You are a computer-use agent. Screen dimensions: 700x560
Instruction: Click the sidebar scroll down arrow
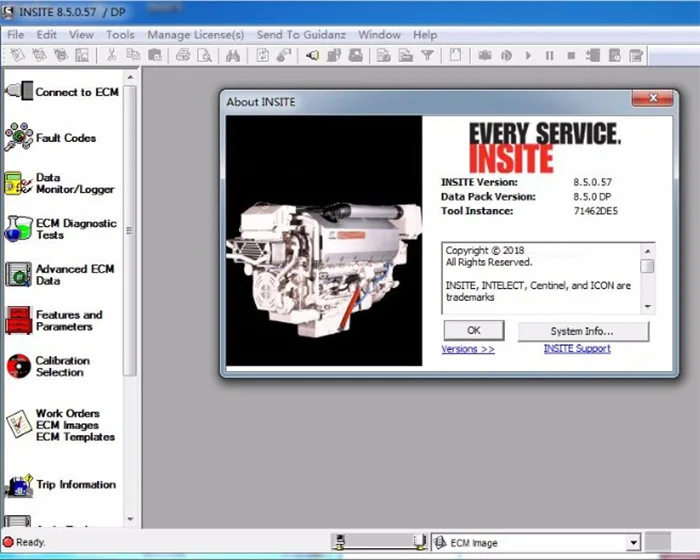(130, 519)
